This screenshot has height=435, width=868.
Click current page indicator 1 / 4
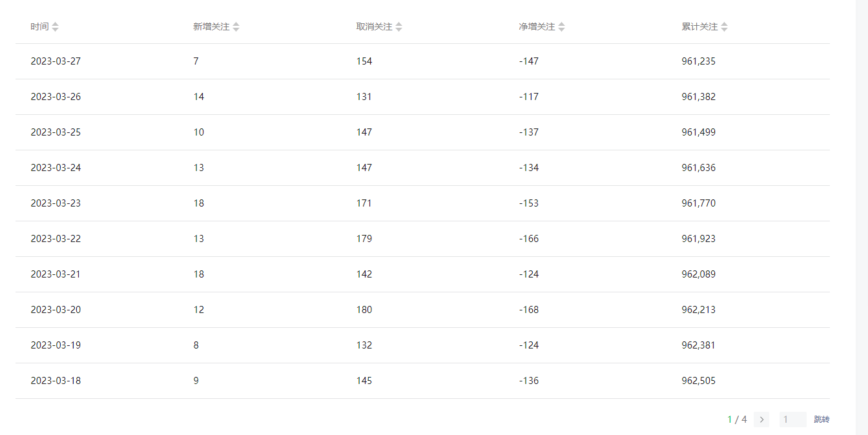[737, 420]
